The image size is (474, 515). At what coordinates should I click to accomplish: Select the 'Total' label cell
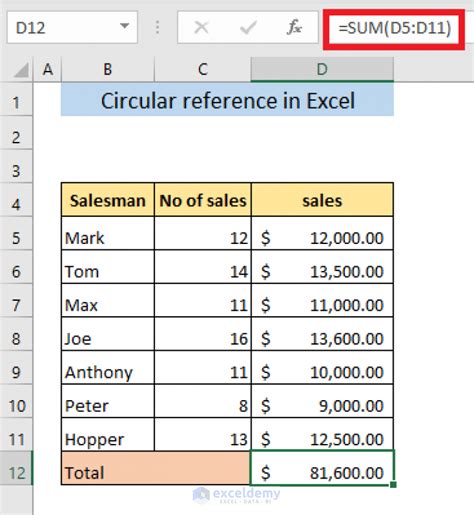click(156, 468)
